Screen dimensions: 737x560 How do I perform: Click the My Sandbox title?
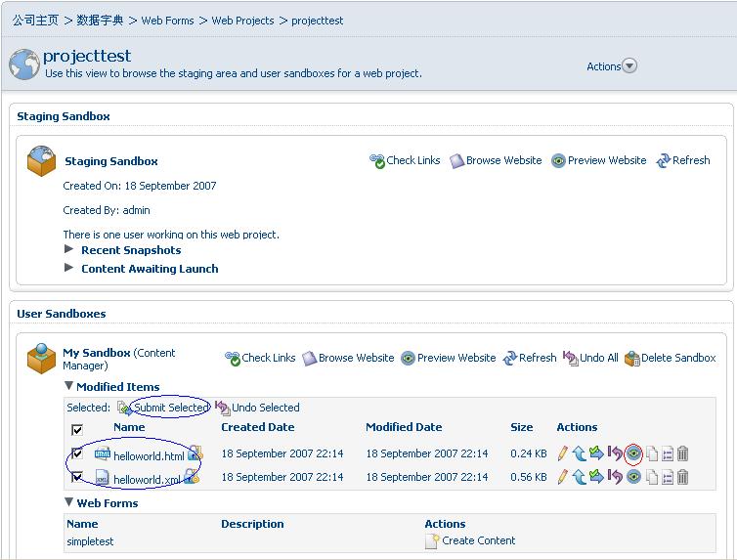[97, 353]
